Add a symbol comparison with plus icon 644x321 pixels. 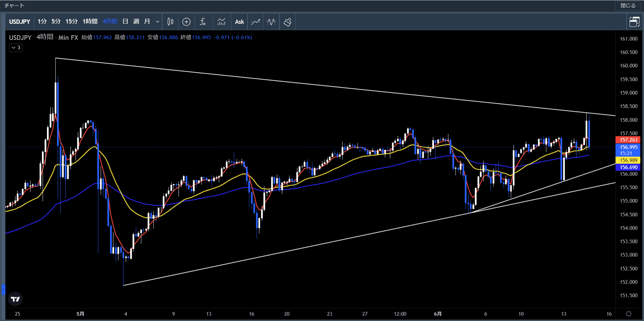(186, 22)
